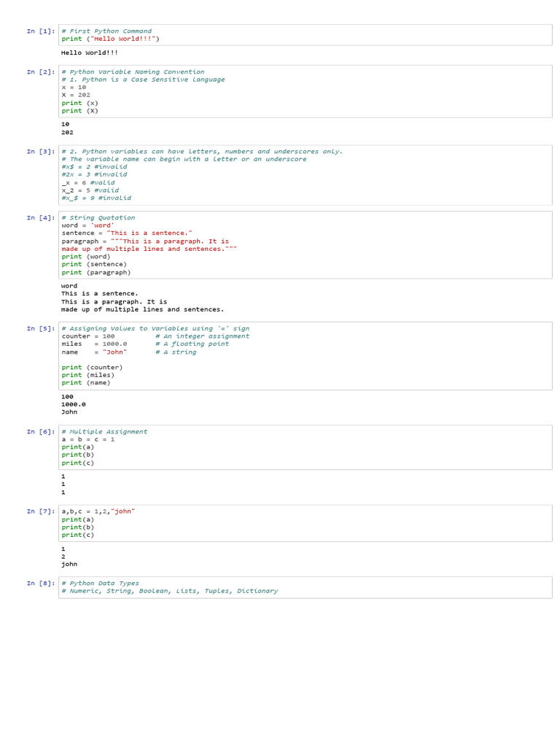Click the '# Python Variable Naming Convention' comment
The image size is (560, 747).
(x=133, y=72)
